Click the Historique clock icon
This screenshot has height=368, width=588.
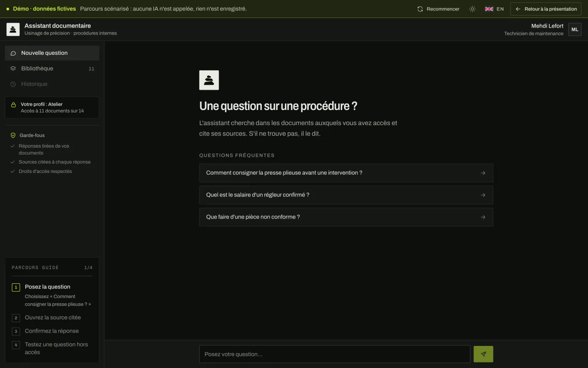click(x=13, y=84)
